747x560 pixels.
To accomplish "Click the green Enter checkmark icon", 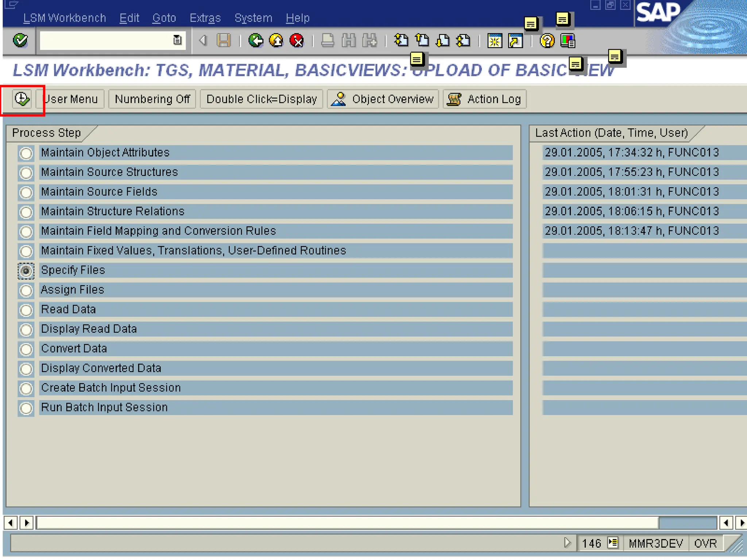I will point(20,40).
